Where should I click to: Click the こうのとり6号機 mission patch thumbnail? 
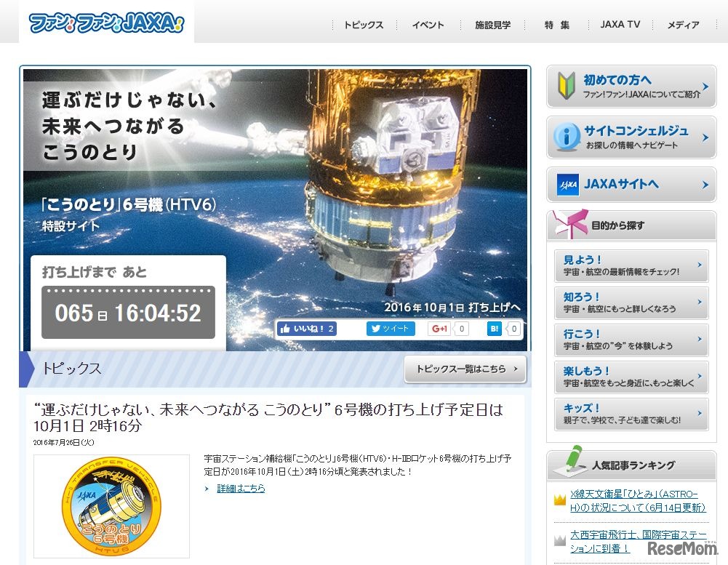point(111,504)
